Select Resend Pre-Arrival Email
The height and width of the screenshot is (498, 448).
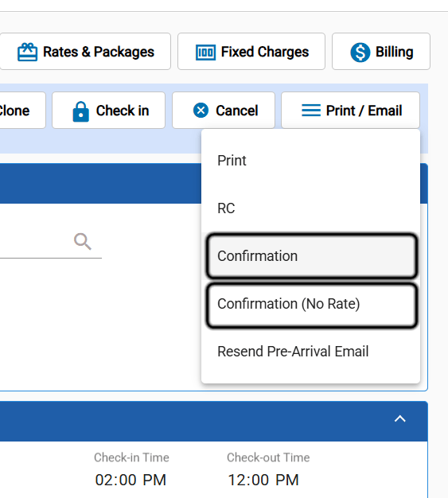point(311,352)
